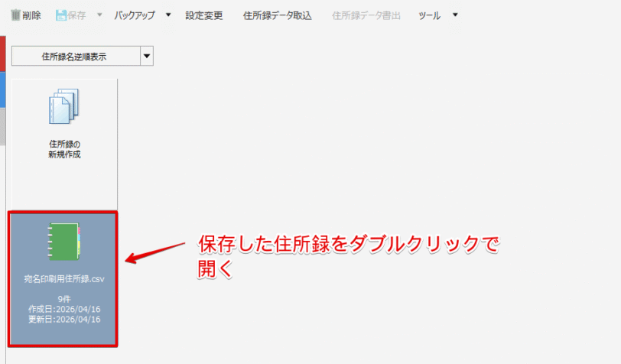The height and width of the screenshot is (364, 621).
Task: Click the floppy disk save icon
Action: point(61,15)
